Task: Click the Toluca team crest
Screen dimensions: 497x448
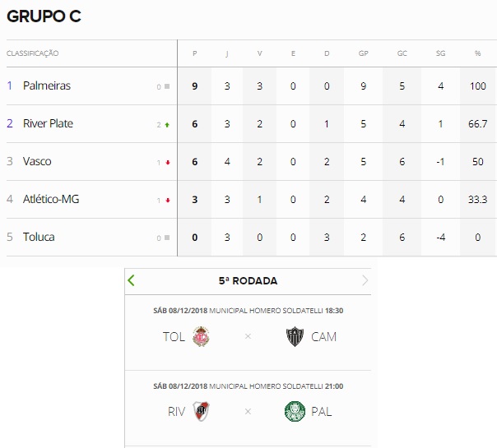Action: [202, 336]
